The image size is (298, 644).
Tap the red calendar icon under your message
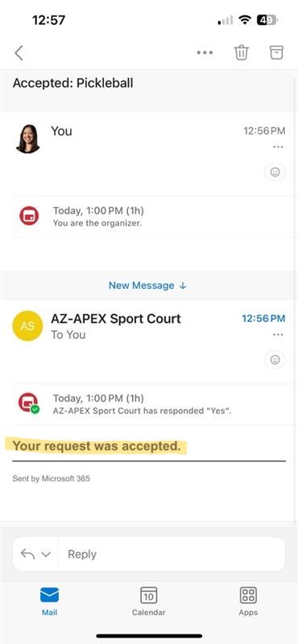pos(29,216)
